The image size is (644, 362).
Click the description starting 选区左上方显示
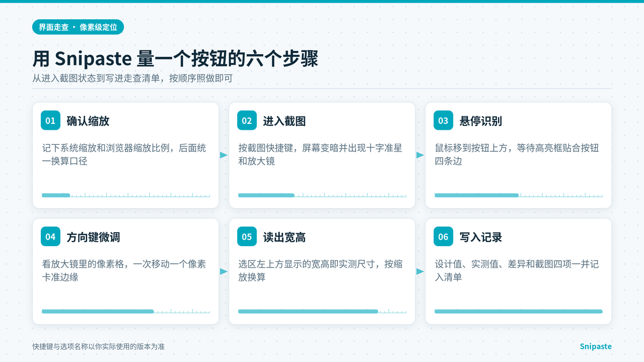[320, 270]
